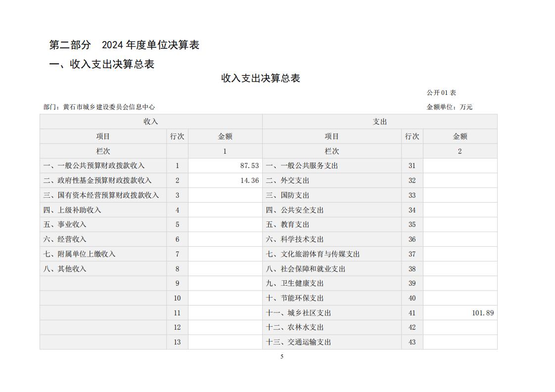This screenshot has height=392, width=555.
Task: Click the heading 第二部分 2024年度单位决算表
Action: coord(124,45)
